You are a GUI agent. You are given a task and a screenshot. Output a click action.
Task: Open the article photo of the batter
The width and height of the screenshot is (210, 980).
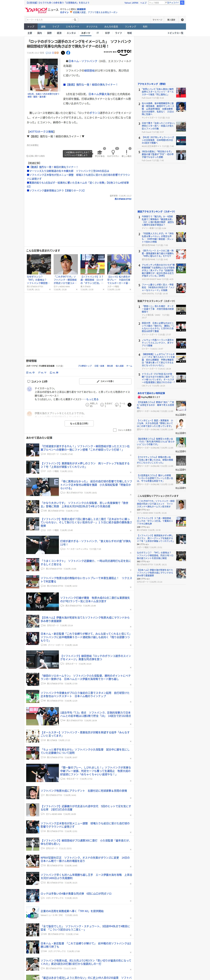[44, 75]
